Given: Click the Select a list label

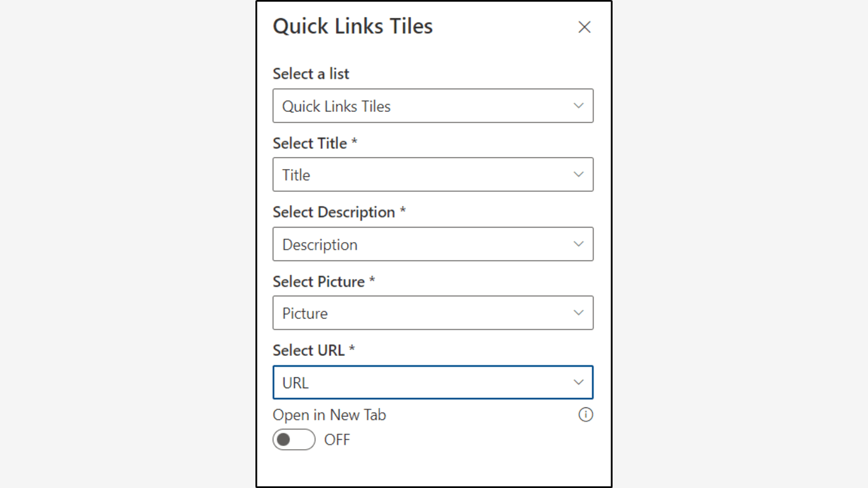Looking at the screenshot, I should click(311, 74).
